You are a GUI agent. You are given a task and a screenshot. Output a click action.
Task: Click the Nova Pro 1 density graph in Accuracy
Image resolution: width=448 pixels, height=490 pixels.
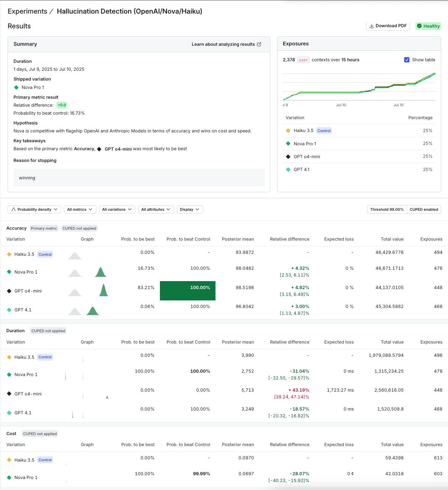pos(100,272)
